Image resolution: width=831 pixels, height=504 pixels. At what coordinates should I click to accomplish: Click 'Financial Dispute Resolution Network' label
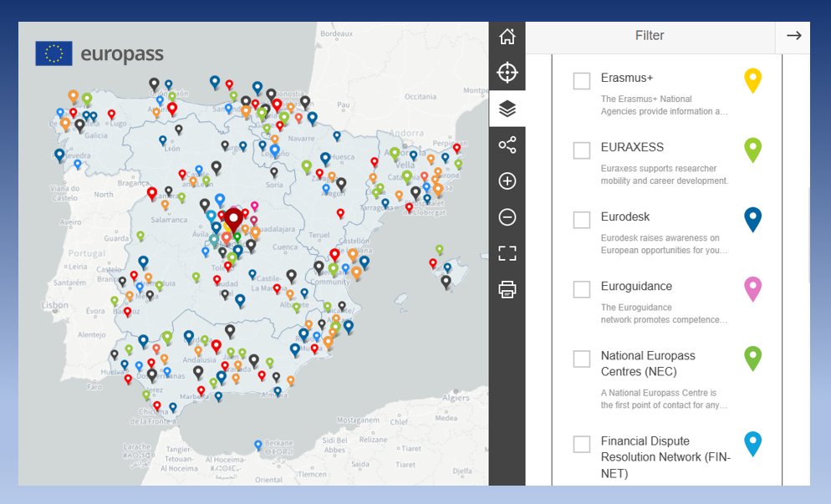tap(665, 457)
